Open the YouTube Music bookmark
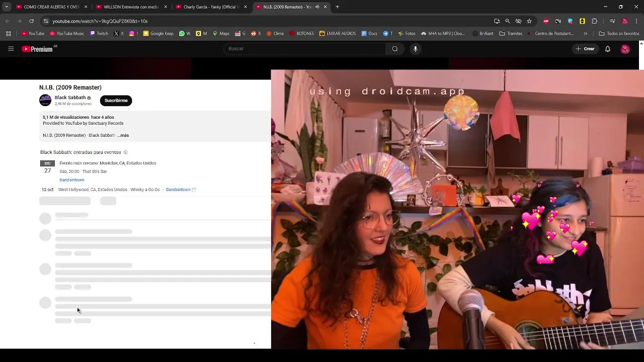 (x=67, y=34)
